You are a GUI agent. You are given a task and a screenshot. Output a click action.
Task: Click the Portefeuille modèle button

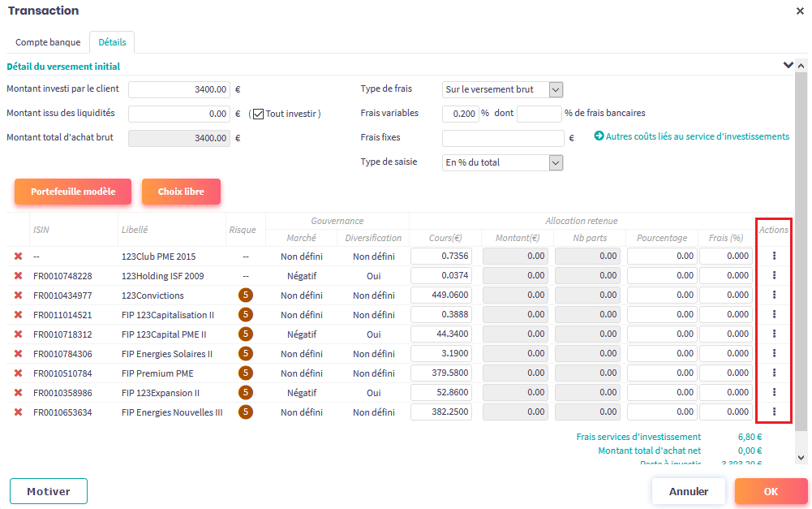[72, 192]
